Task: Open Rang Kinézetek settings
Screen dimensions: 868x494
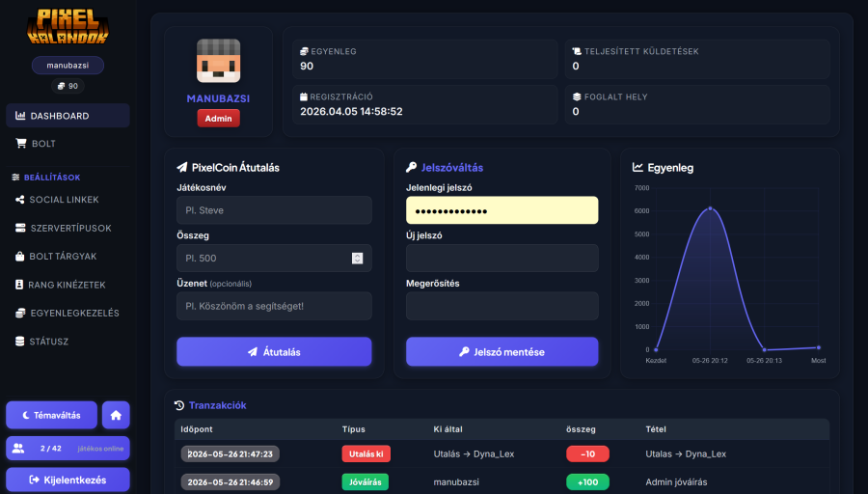Action: click(68, 285)
